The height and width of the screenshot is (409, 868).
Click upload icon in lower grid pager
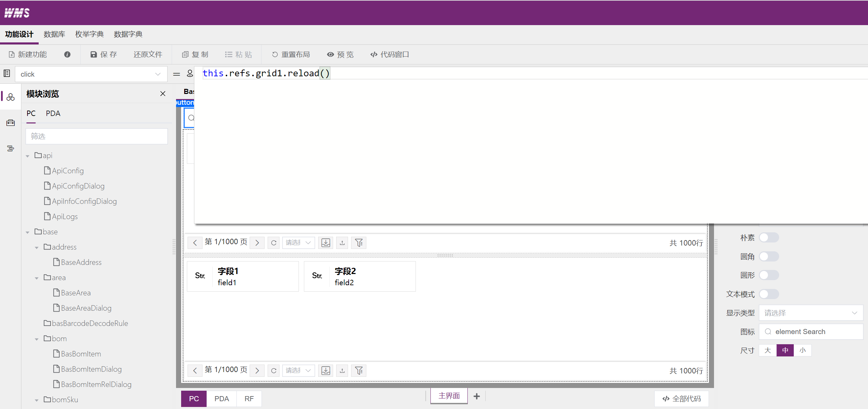(x=342, y=371)
